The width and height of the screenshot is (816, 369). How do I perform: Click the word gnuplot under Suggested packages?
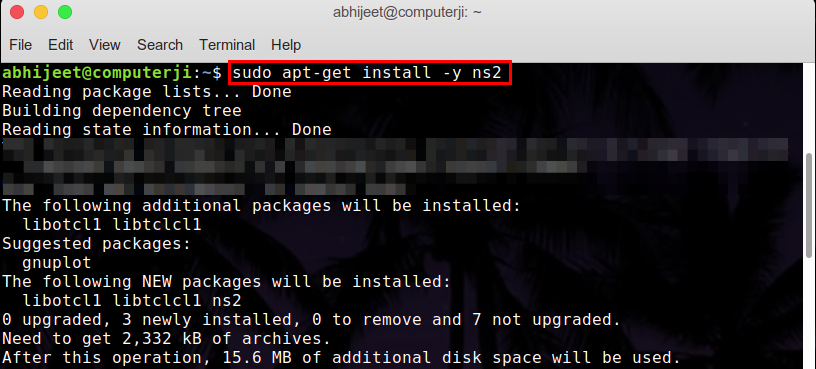pos(57,263)
